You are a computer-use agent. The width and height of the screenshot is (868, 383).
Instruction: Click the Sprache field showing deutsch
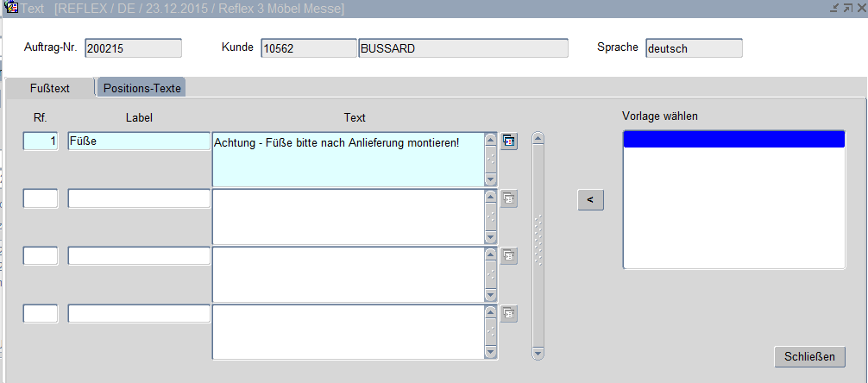click(x=693, y=48)
